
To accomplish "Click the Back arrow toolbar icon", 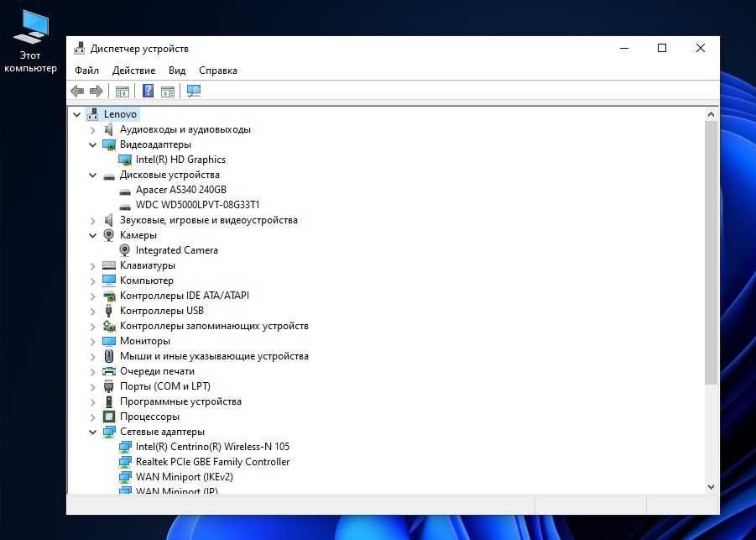I will [77, 91].
